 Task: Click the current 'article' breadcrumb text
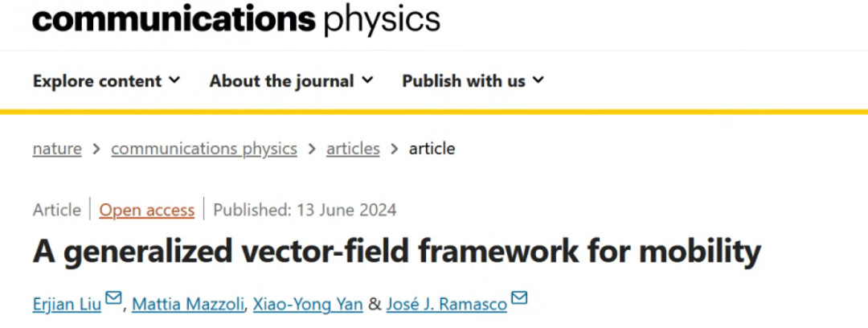click(432, 149)
